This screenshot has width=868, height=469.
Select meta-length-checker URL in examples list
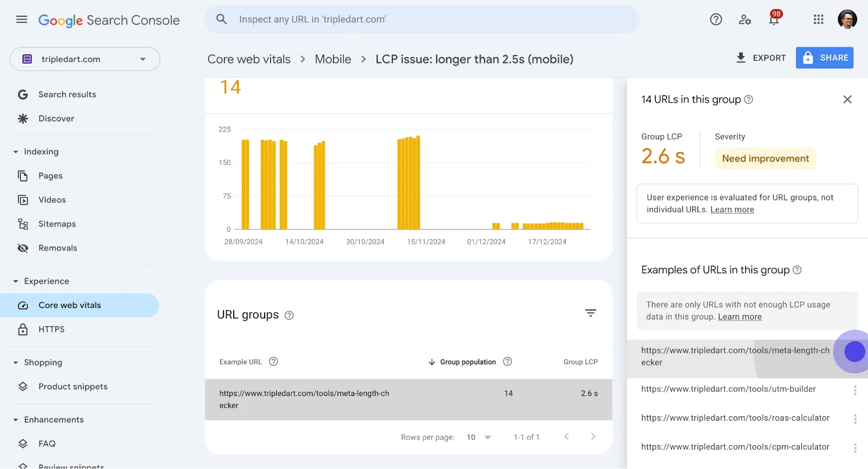[736, 357]
